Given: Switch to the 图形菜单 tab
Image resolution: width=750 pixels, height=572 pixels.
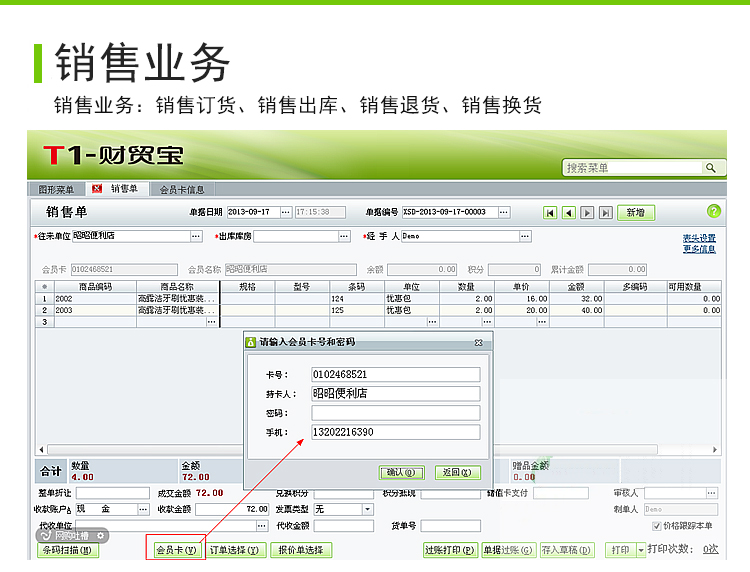Looking at the screenshot, I should coord(56,189).
